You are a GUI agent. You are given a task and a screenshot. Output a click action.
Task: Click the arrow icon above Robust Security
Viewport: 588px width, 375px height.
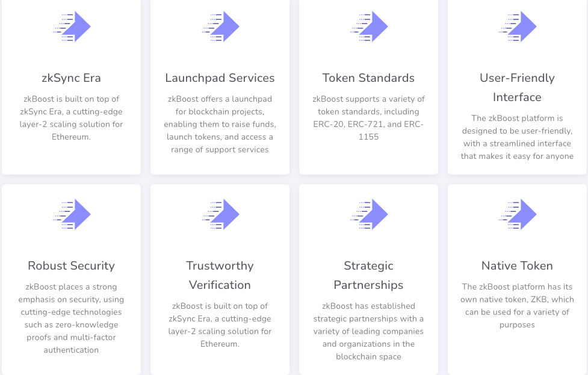pos(71,214)
